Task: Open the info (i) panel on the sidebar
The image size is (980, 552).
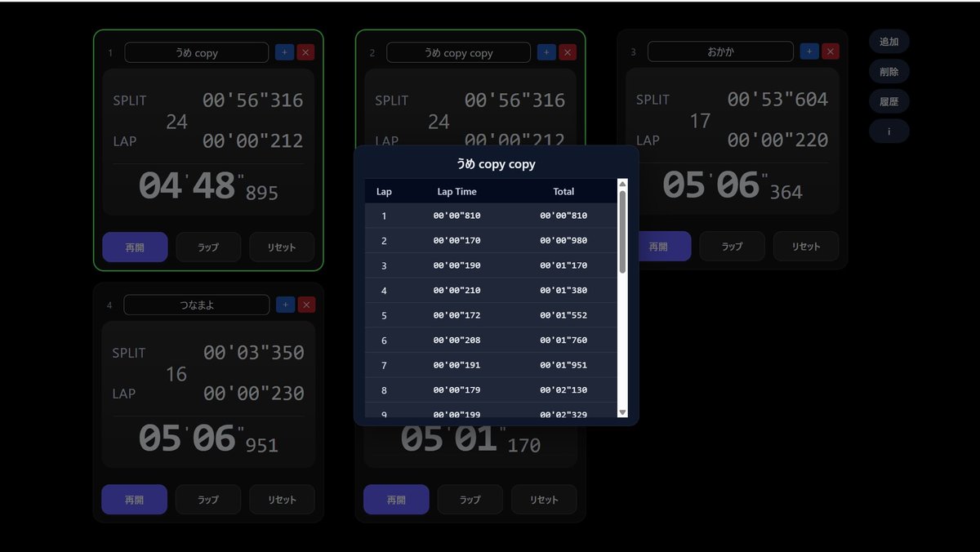Action: tap(889, 131)
